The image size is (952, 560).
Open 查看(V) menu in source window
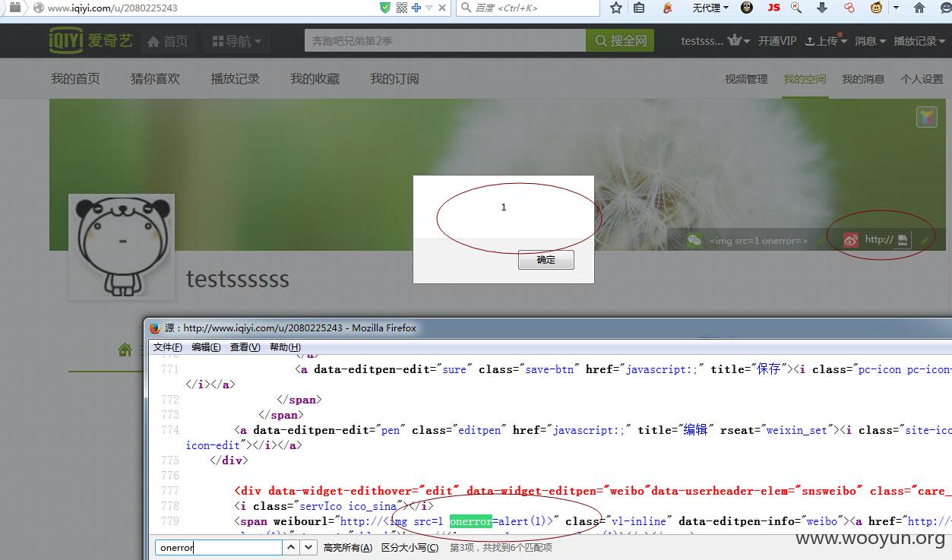(x=245, y=347)
